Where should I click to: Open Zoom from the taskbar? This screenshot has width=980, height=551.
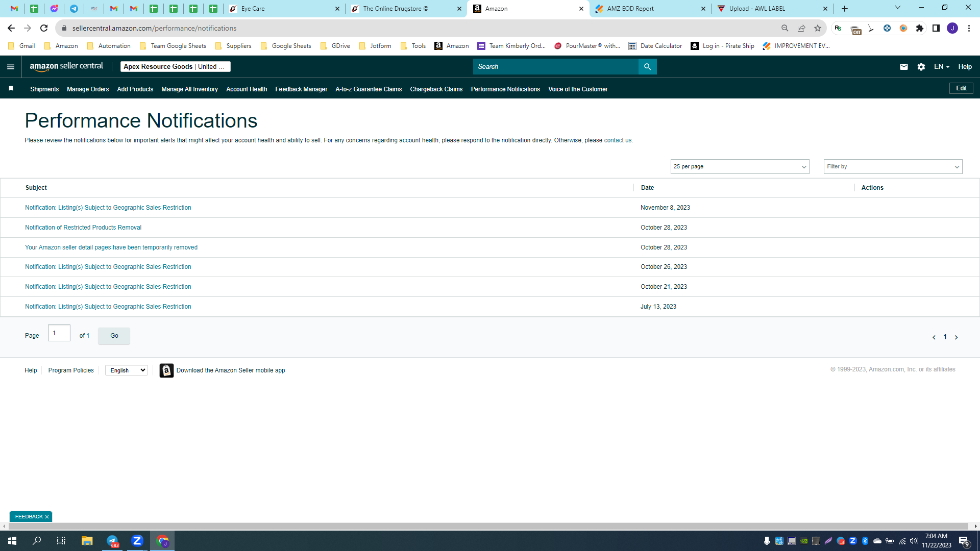point(137,541)
